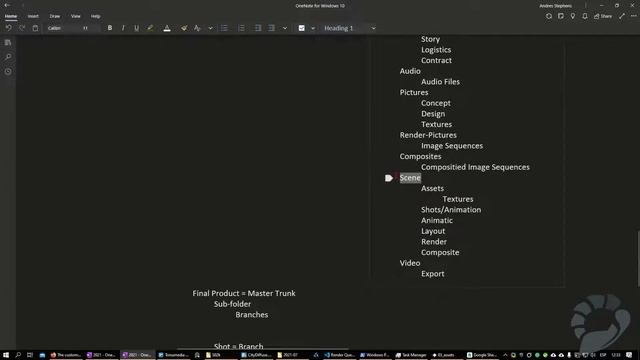Open the Feed sticky note icon

[561, 16]
